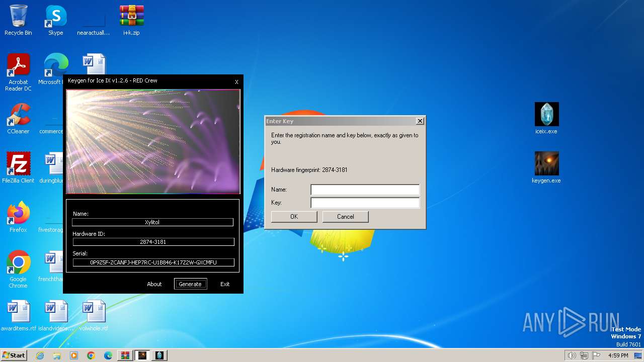Click the Start button
Viewport: 644px width, 362px height.
pyautogui.click(x=14, y=355)
